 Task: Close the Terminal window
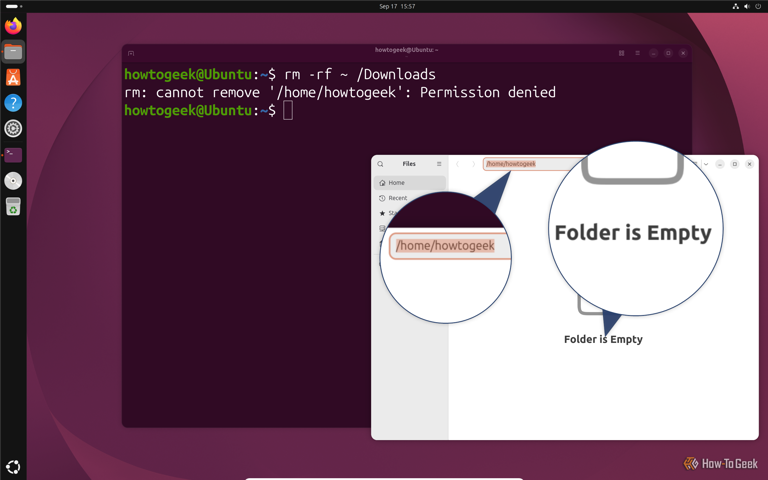tap(683, 53)
